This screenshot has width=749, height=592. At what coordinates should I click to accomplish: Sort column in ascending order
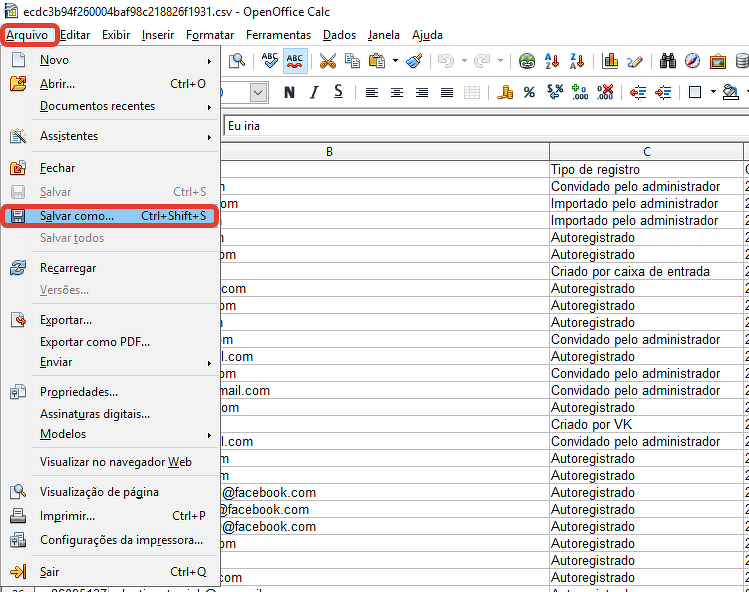point(551,61)
